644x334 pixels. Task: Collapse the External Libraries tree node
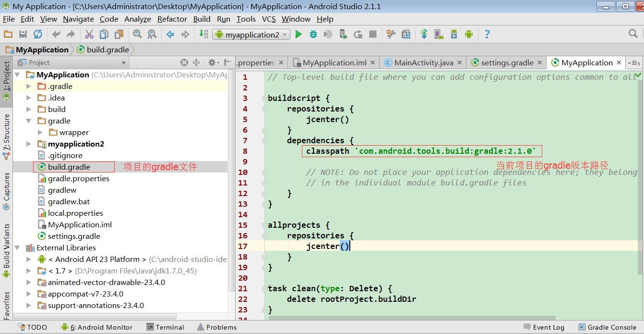pos(17,248)
